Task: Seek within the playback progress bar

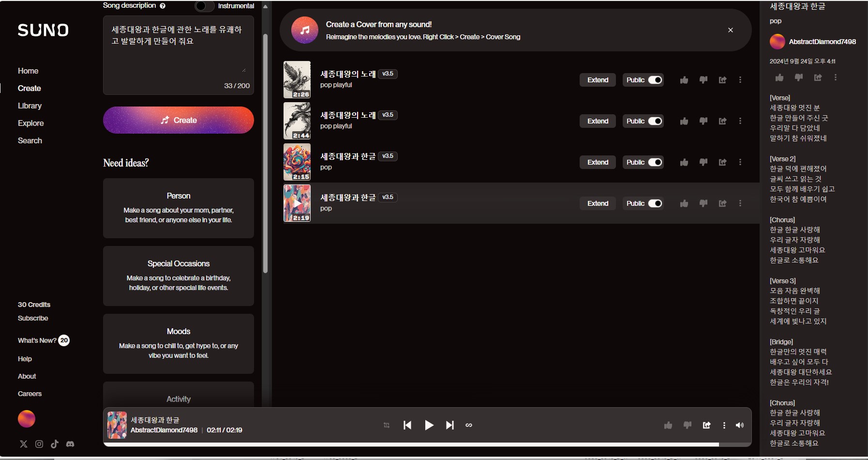Action: 427,444
